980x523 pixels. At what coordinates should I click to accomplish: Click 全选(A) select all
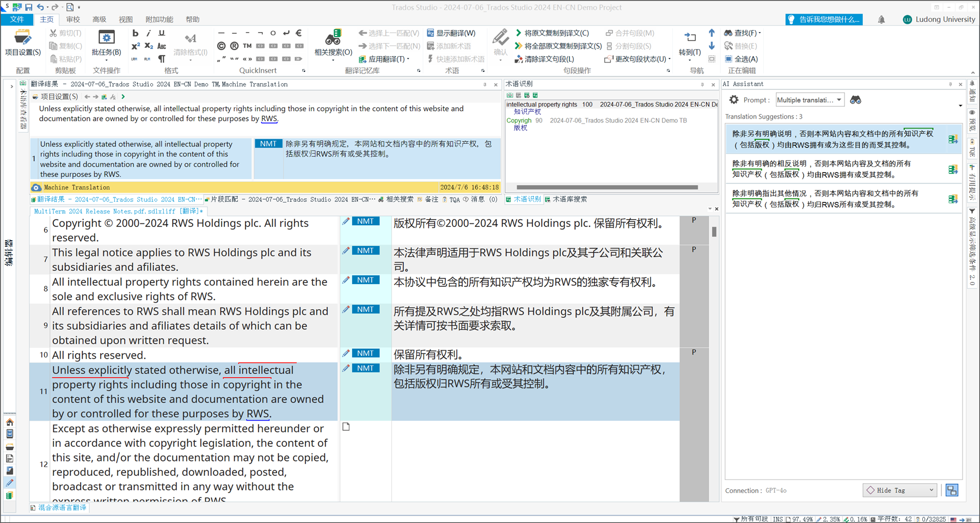click(x=741, y=59)
